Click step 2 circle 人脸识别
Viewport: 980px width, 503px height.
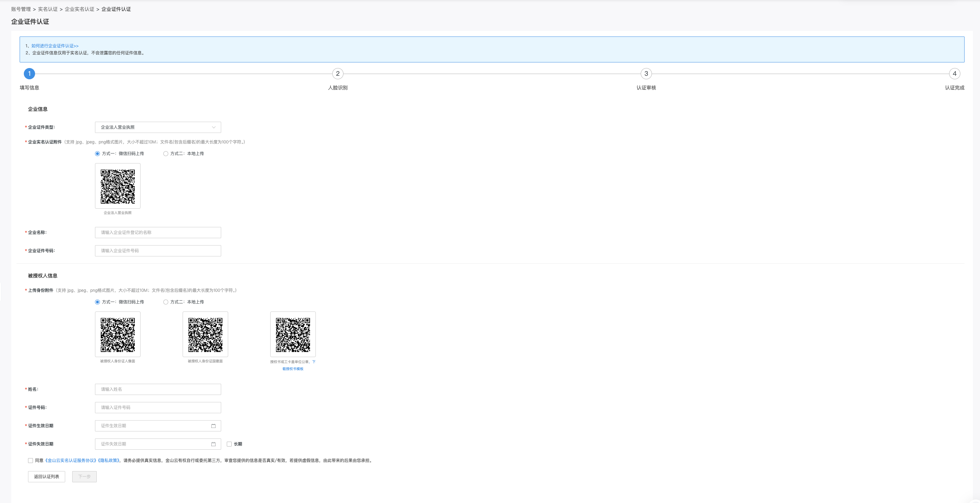click(338, 74)
